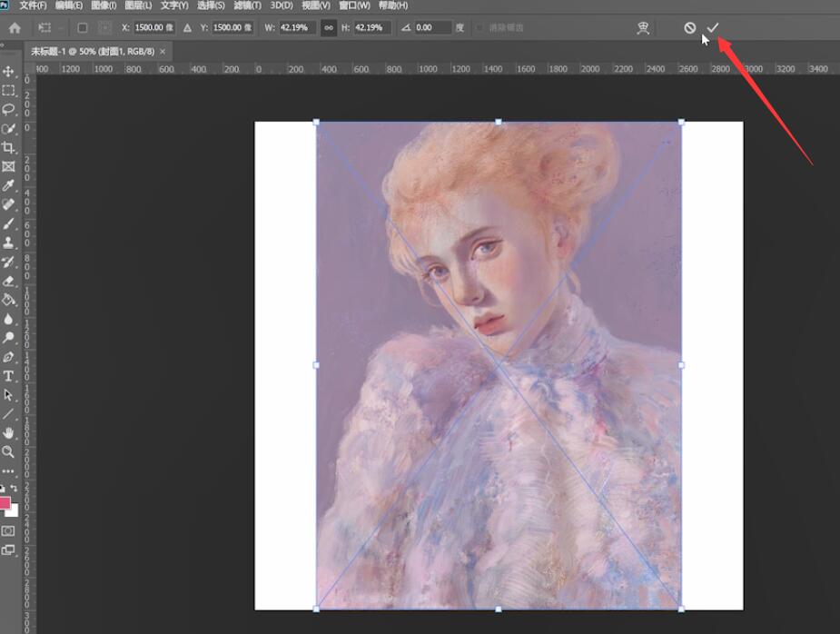Viewport: 840px width, 634px height.
Task: Swap foreground and background colors
Action: pyautogui.click(x=15, y=489)
